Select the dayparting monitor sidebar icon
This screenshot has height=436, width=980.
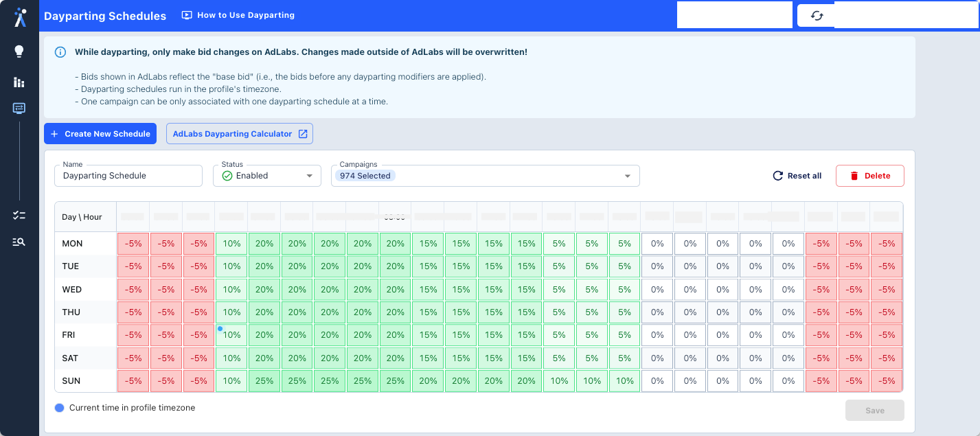tap(19, 108)
